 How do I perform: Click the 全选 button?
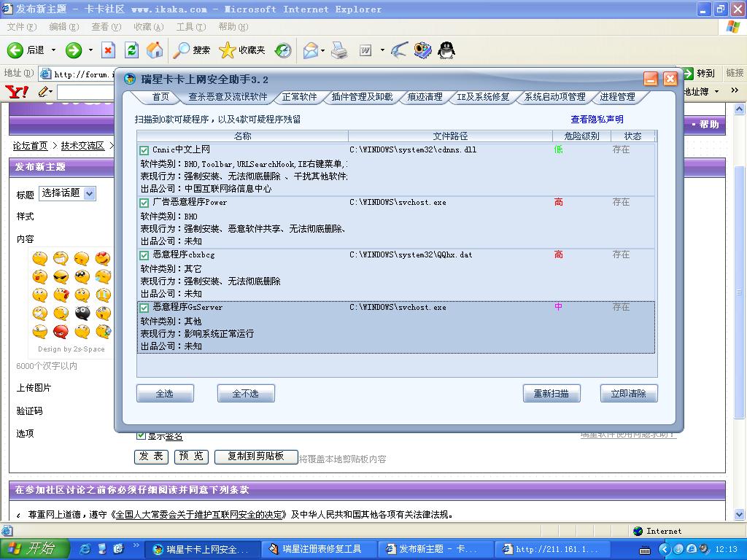(x=165, y=393)
